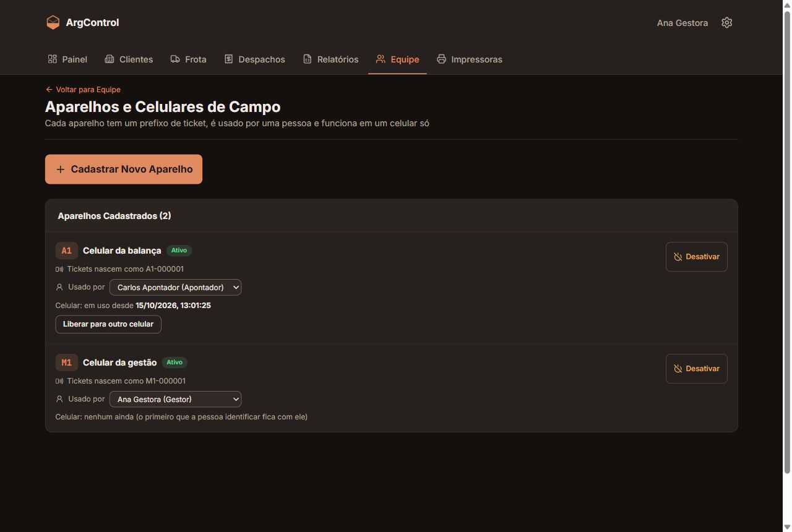
Task: Click the date 15/10/2026, 13:01:25
Action: coord(173,306)
